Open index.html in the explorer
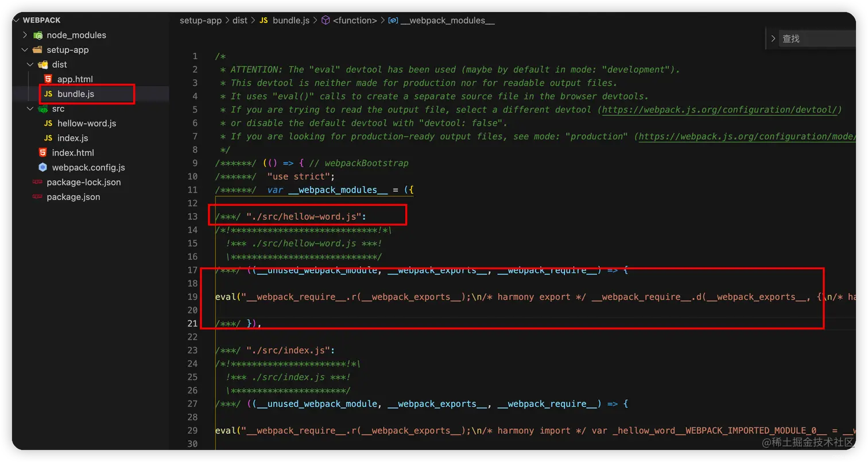868x462 pixels. point(73,153)
